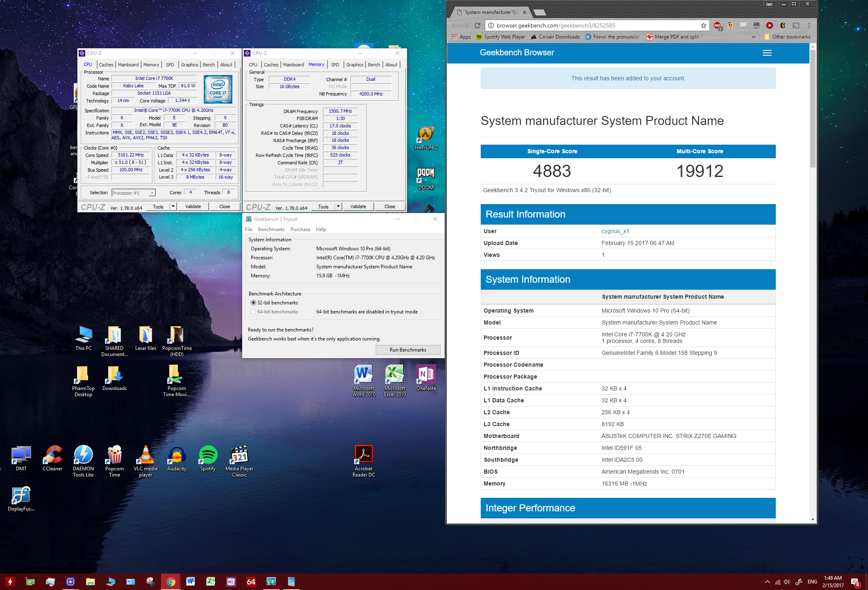Open the Half-Life 2 desktop shortcut
Image resolution: width=868 pixels, height=590 pixels.
(x=426, y=138)
